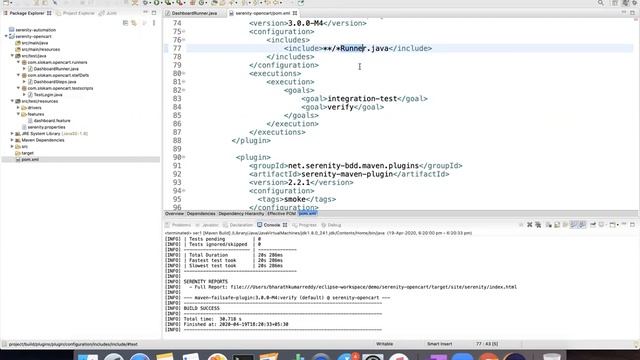
Task: Clear the Console output
Action: (549, 225)
